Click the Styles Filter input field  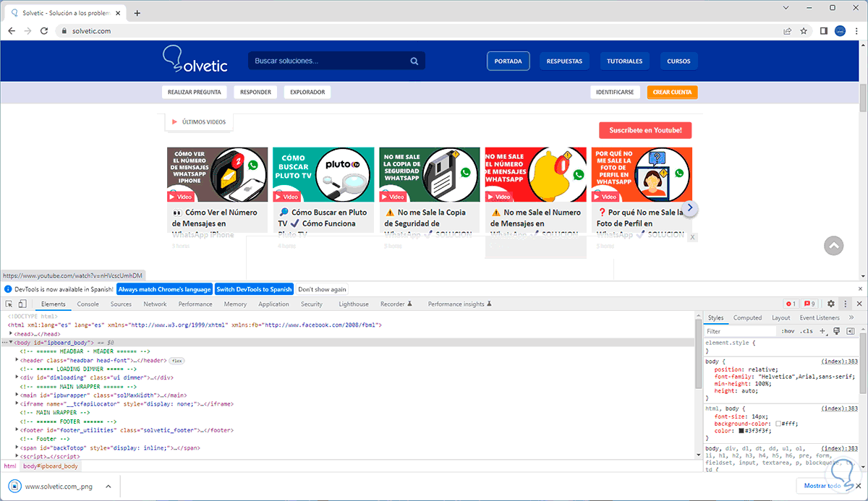click(741, 331)
